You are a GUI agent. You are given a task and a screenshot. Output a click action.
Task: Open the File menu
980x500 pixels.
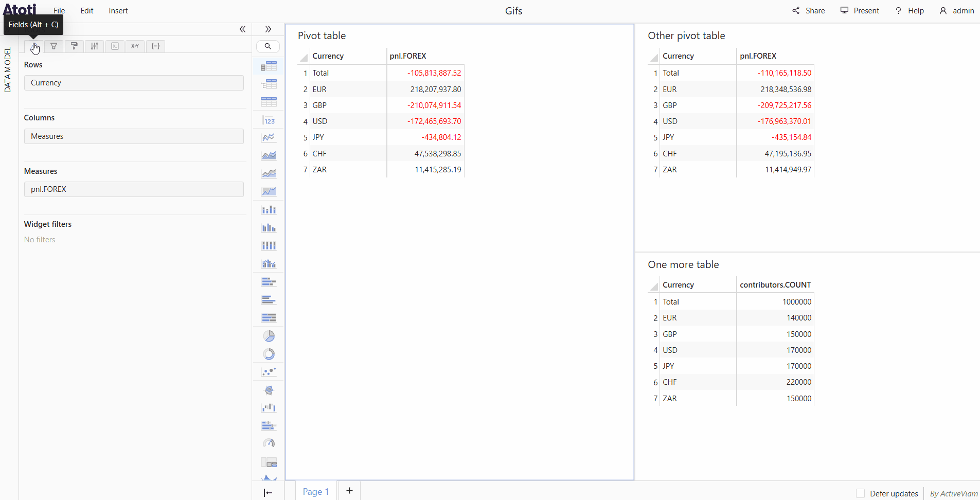click(59, 11)
